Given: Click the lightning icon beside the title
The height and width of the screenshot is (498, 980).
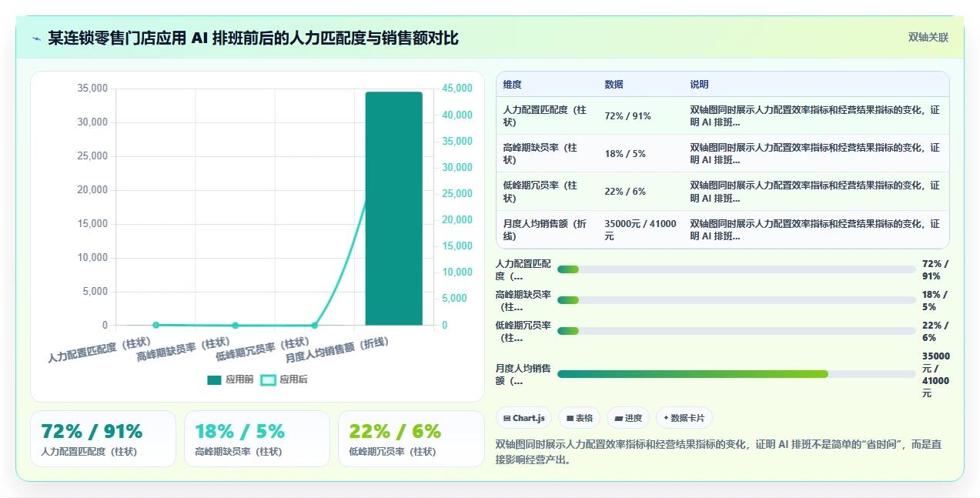Looking at the screenshot, I should pyautogui.click(x=36, y=38).
